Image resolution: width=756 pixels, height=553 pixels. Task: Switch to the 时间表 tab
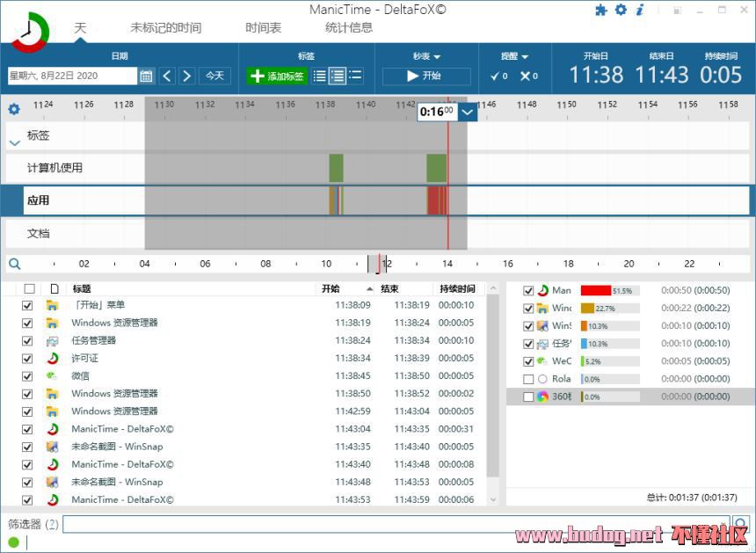coord(263,27)
